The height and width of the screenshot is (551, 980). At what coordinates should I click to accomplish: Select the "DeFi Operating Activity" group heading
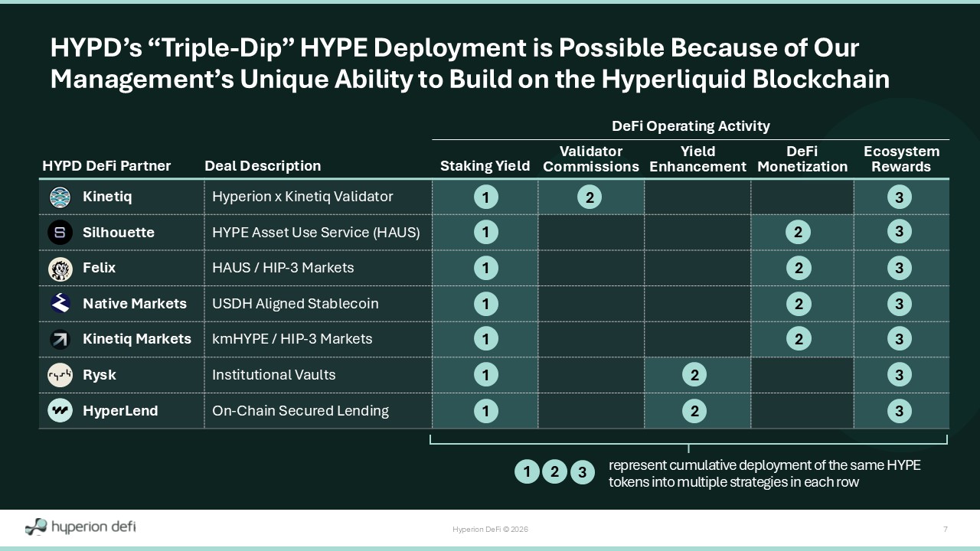coord(691,126)
